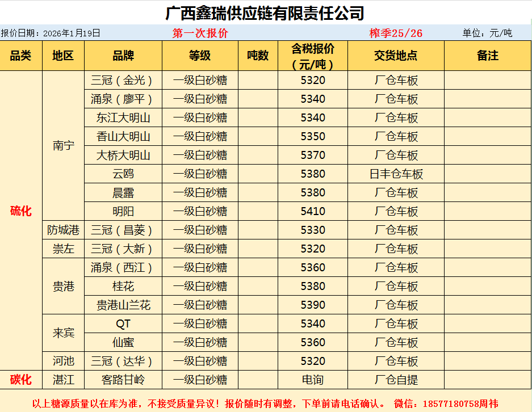Image resolution: width=532 pixels, height=412 pixels.
Task: Click the 5410 price for 明阳
Action: [x=313, y=212]
